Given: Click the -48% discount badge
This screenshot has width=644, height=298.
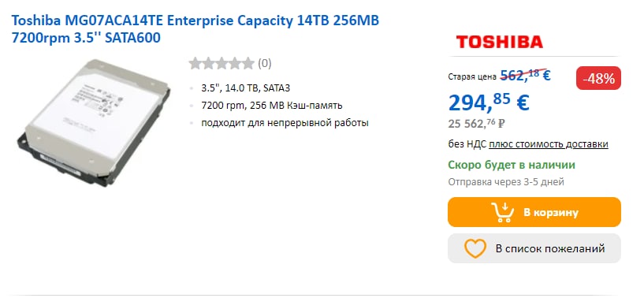Looking at the screenshot, I should click(x=598, y=78).
